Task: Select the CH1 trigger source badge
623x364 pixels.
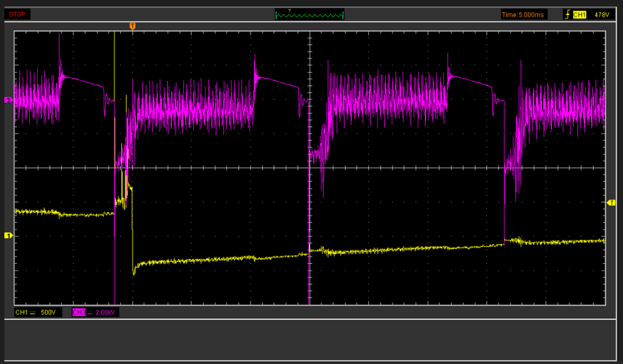Action: pyautogui.click(x=579, y=14)
